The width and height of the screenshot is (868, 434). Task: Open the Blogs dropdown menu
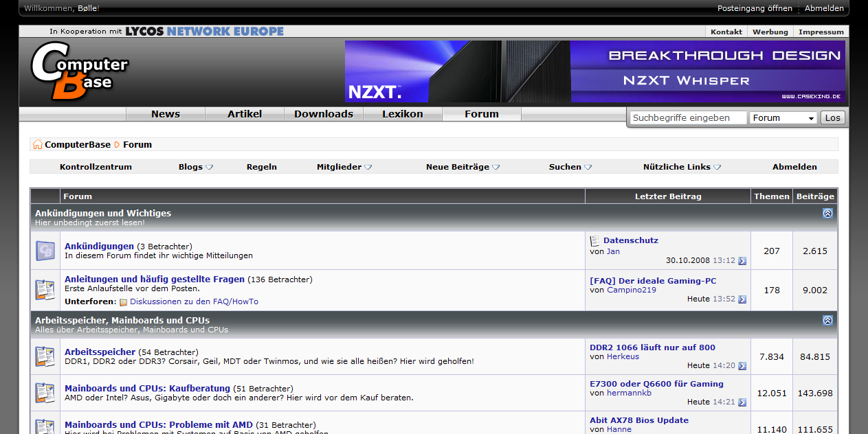pyautogui.click(x=196, y=167)
